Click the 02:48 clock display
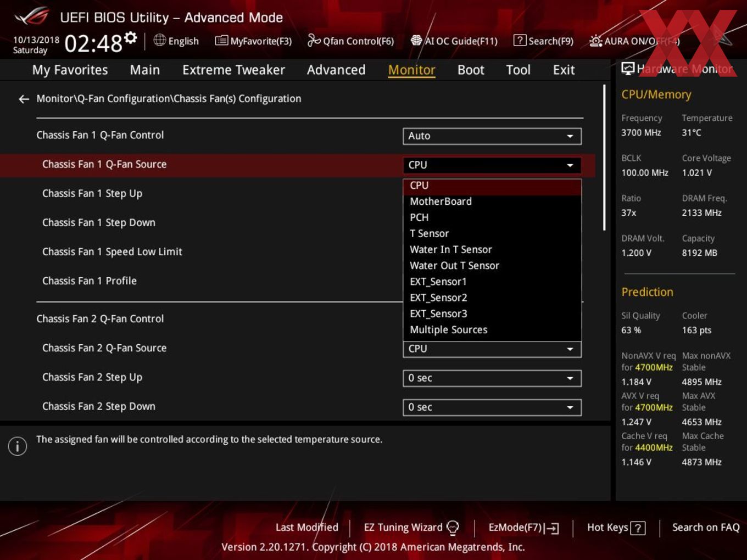747x560 pixels. coord(93,43)
